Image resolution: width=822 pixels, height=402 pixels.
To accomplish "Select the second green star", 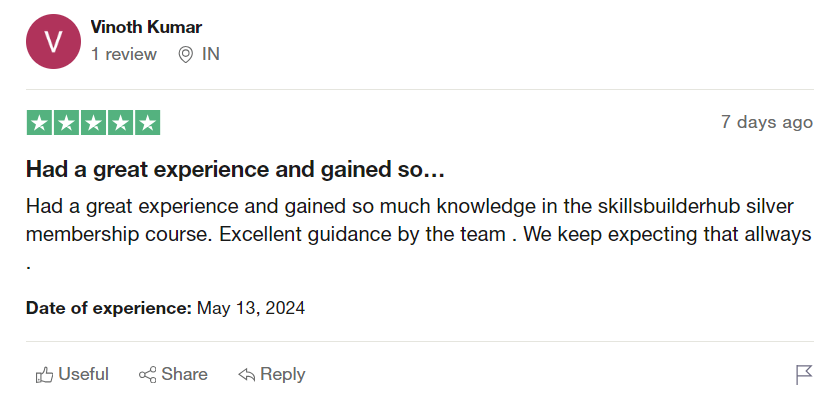I will pyautogui.click(x=67, y=123).
